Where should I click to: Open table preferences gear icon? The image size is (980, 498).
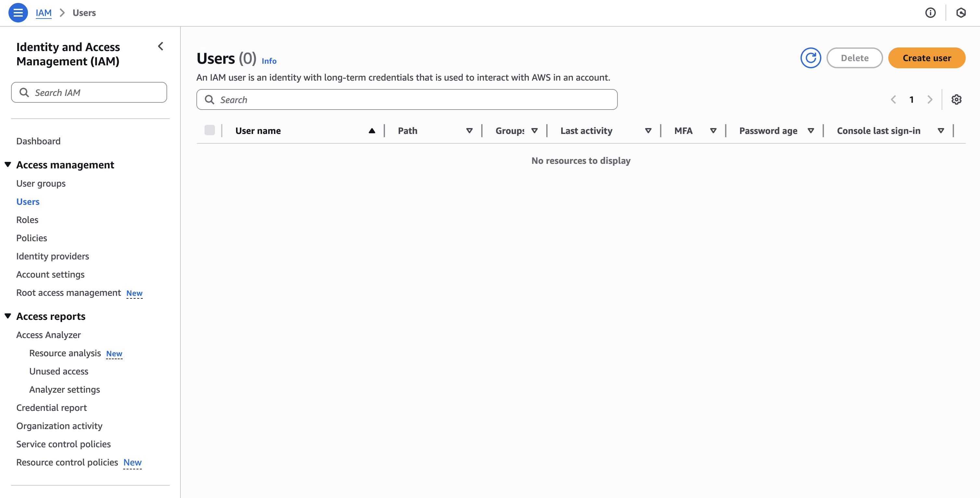956,100
